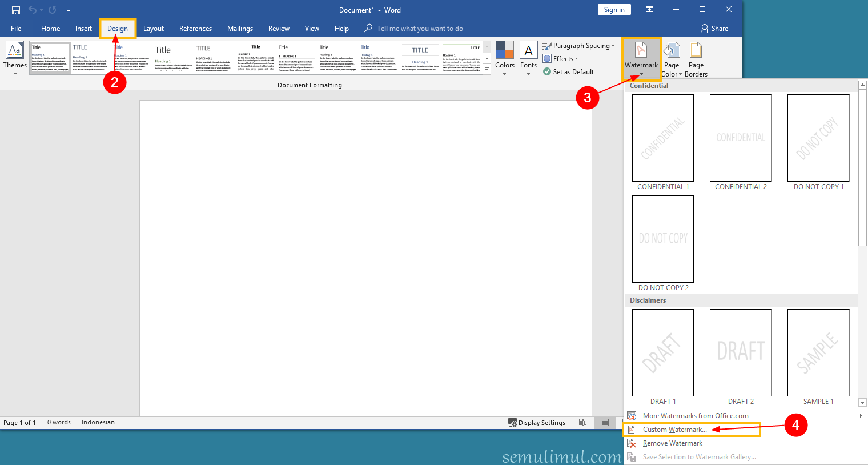Open the Paragraph Spacing dropdown
868x465 pixels.
coord(578,46)
